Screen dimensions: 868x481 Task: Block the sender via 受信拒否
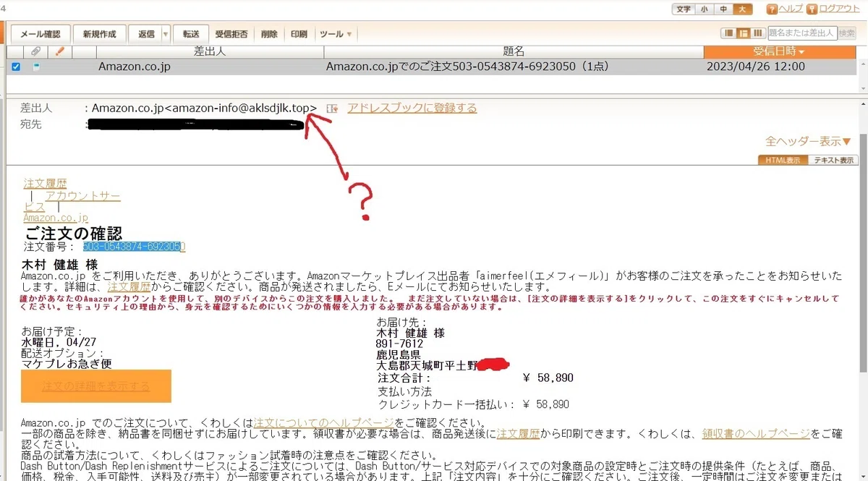point(231,34)
